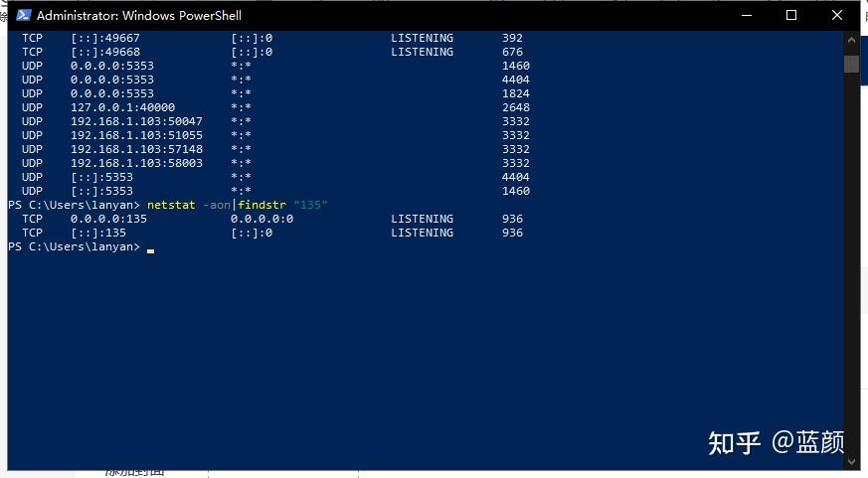The height and width of the screenshot is (478, 868).
Task: Click the scrollbar down arrow
Action: (x=851, y=461)
